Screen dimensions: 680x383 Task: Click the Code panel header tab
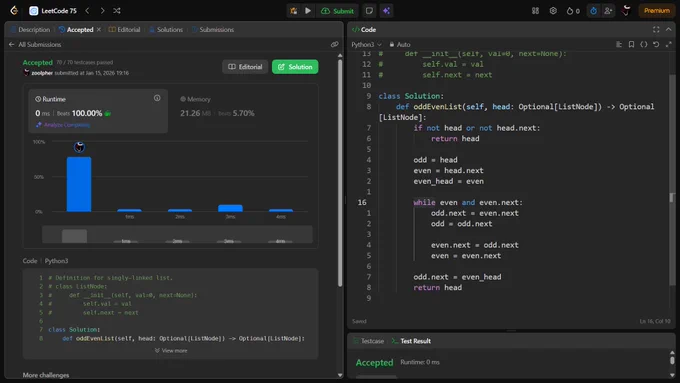[x=364, y=29]
